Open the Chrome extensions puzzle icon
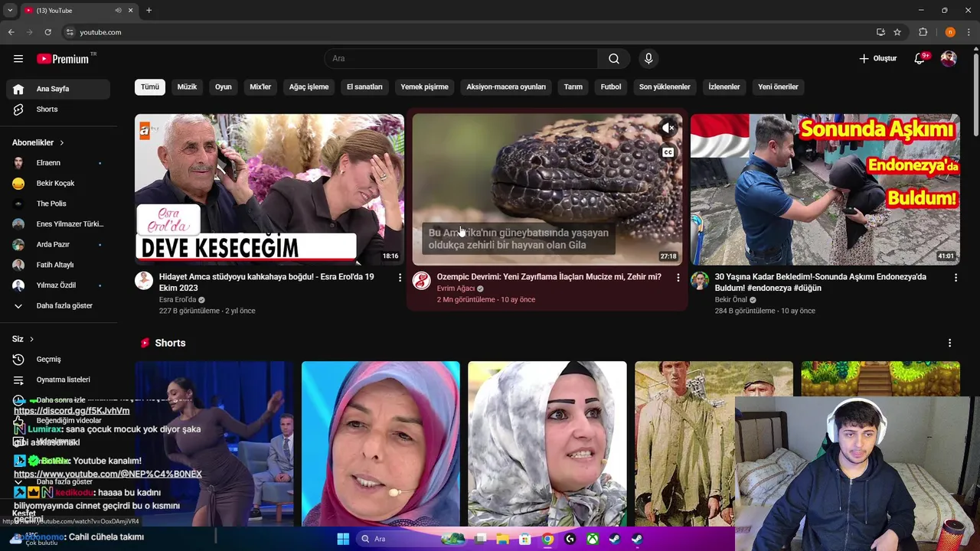The image size is (980, 551). coord(923,32)
